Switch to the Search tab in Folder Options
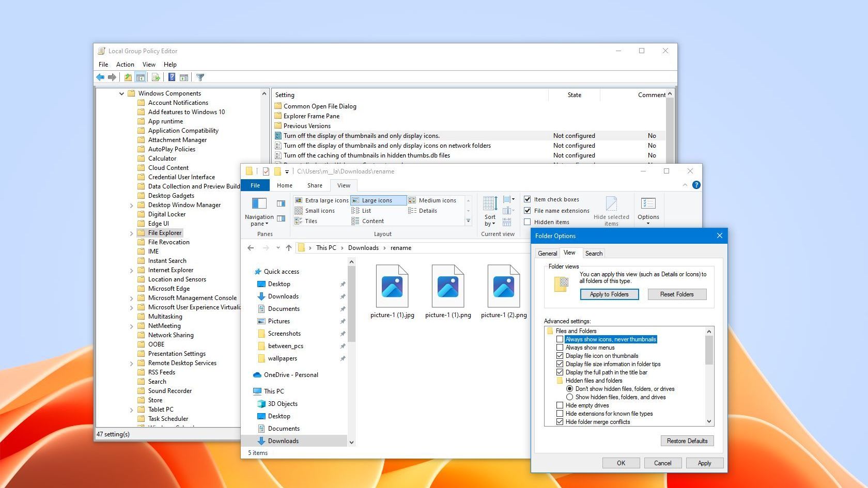This screenshot has height=488, width=868. 594,254
